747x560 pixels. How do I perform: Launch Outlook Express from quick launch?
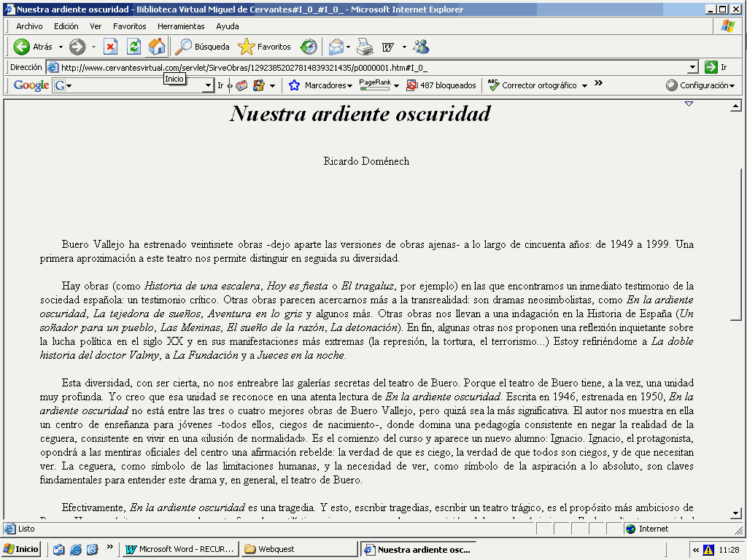pyautogui.click(x=93, y=550)
